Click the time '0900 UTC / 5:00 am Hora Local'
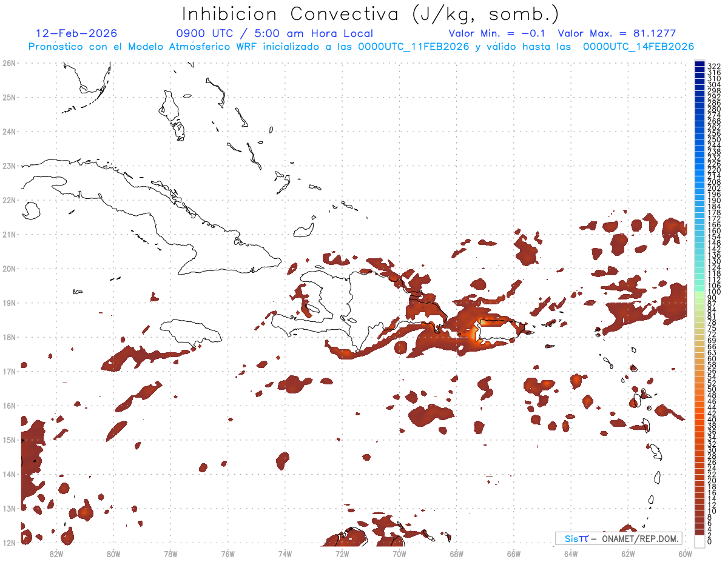The image size is (728, 562). click(x=275, y=33)
